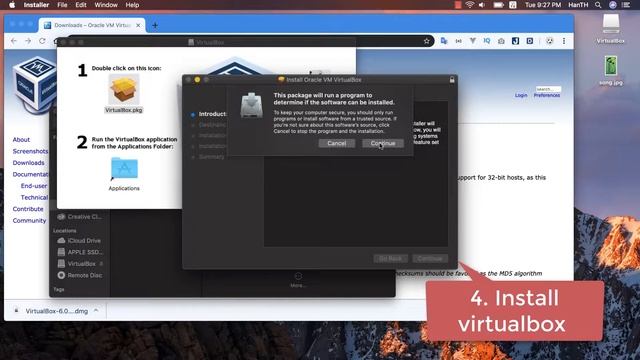Open the Help menu

[x=132, y=5]
